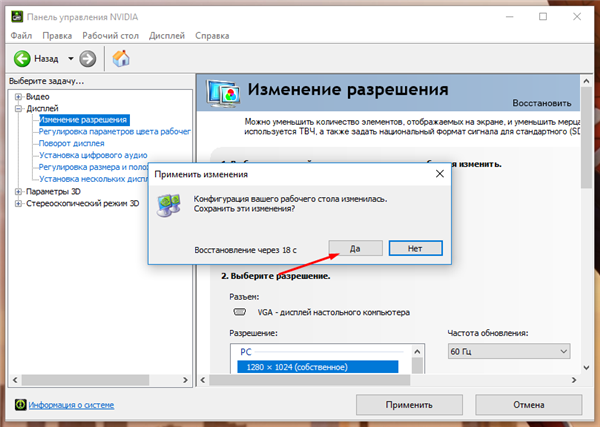This screenshot has height=427, width=600.
Task: Click right pane horizontal scrollbar left arrow
Action: pos(203,380)
